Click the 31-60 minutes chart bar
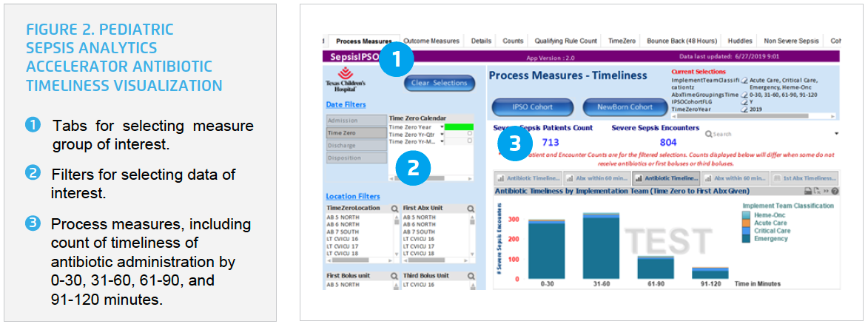868x324 pixels. point(601,246)
